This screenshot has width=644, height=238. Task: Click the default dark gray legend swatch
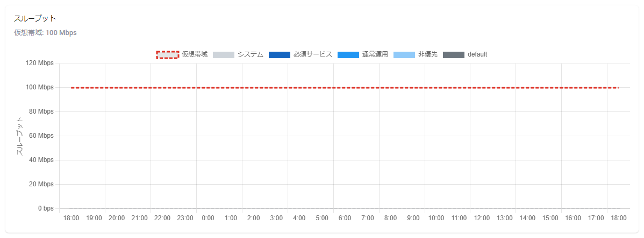click(453, 54)
